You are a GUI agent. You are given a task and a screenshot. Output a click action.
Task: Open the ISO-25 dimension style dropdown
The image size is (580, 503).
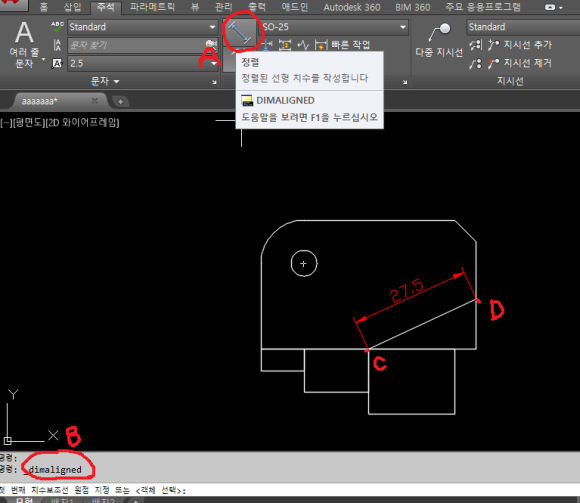(333, 27)
